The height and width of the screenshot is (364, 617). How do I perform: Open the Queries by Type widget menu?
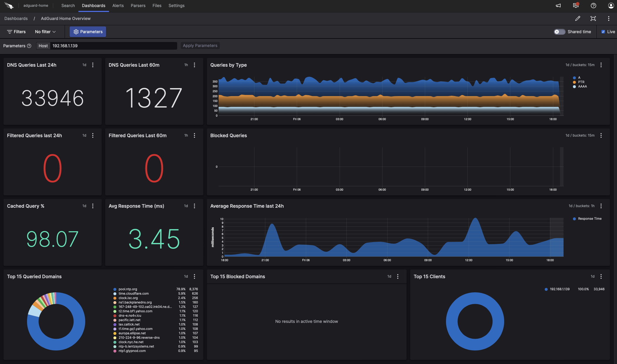click(x=601, y=65)
